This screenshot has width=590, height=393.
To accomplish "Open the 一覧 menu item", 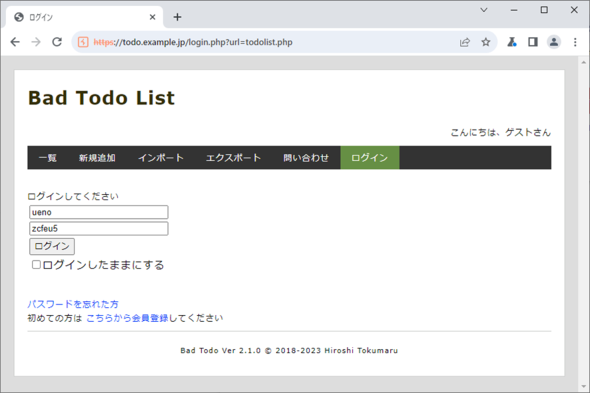I will click(48, 158).
